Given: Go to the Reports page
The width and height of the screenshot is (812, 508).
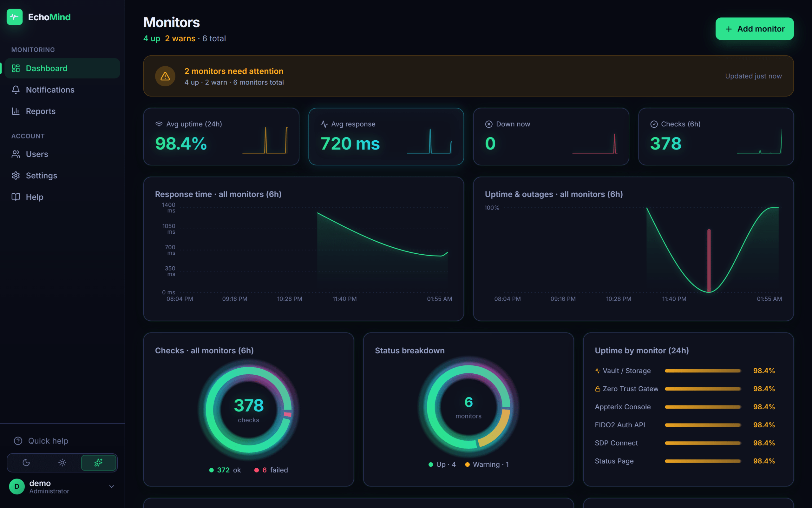Looking at the screenshot, I should [x=62, y=111].
